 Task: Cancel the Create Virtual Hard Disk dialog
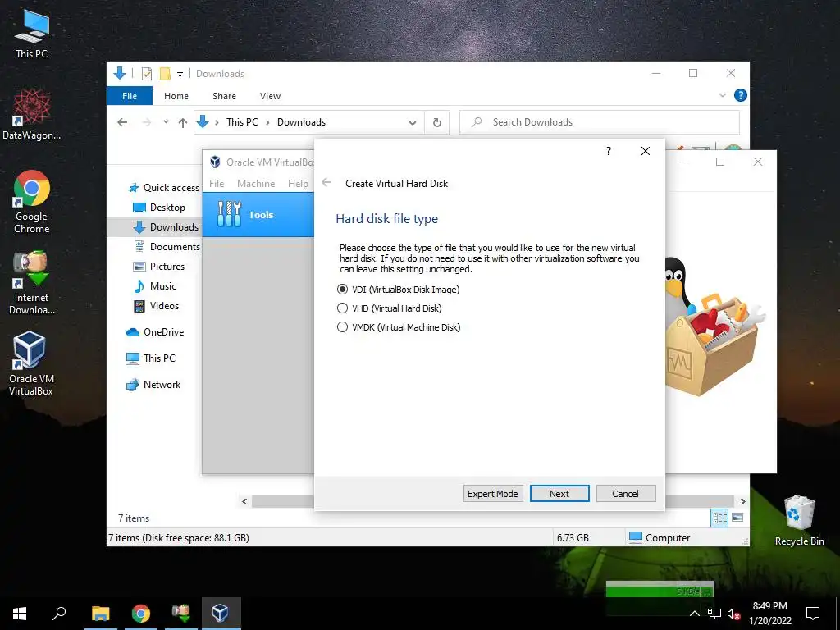click(625, 493)
